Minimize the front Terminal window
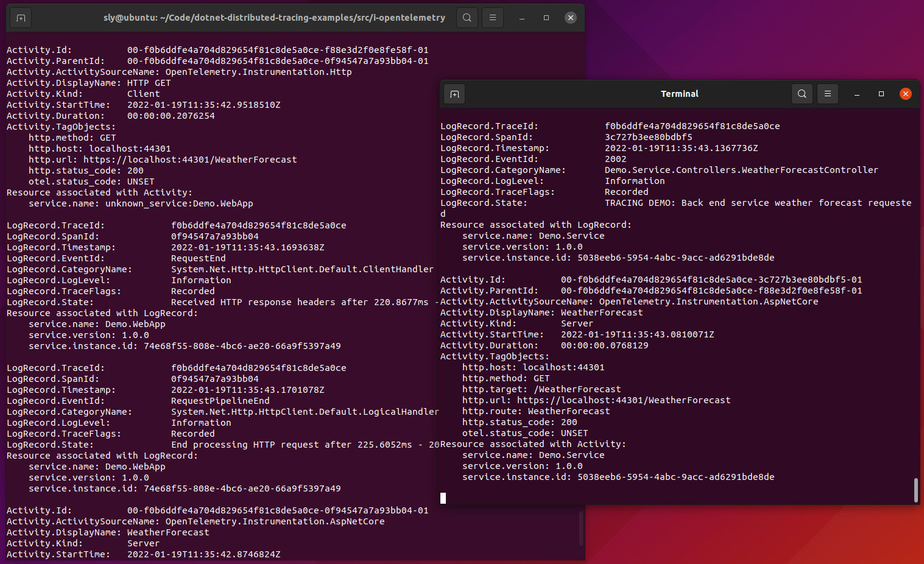The height and width of the screenshot is (564, 924). tap(857, 94)
